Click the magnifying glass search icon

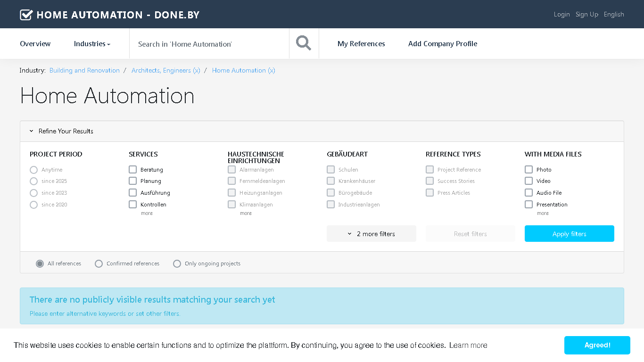(x=304, y=43)
